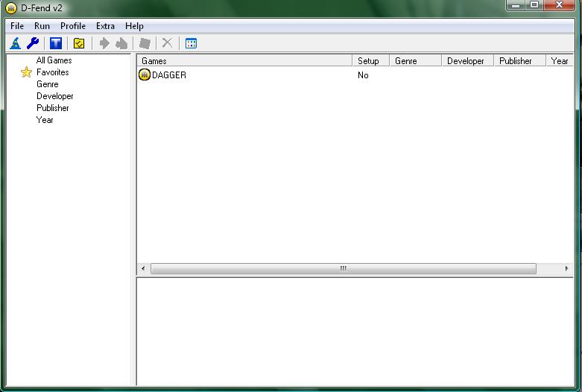
Task: Open the Run menu
Action: click(42, 26)
